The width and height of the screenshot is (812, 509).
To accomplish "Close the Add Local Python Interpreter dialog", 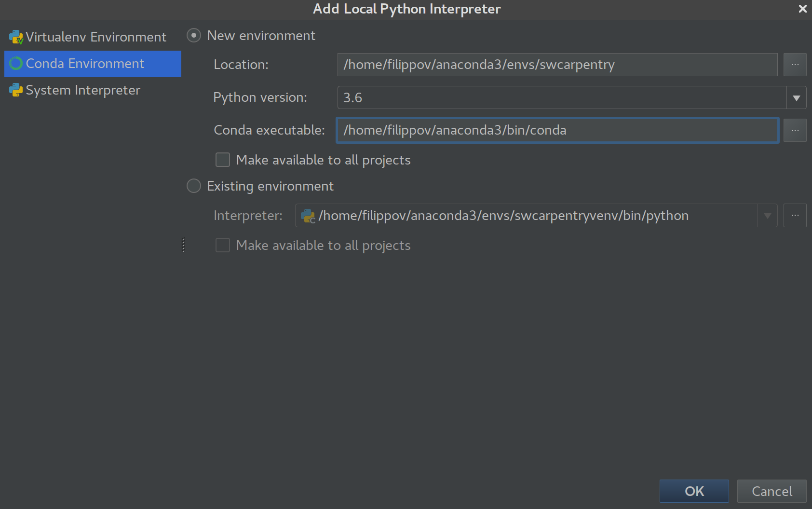I will coord(802,9).
